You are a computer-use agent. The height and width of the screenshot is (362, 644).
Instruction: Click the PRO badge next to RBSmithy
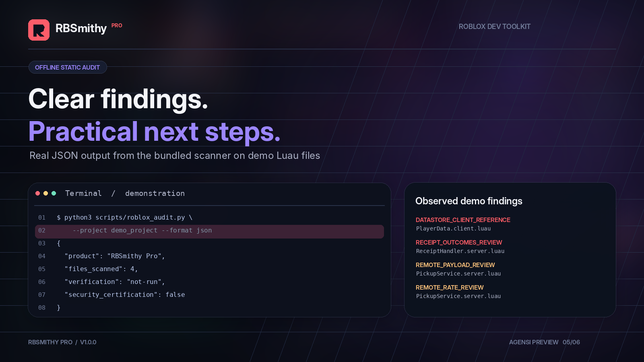point(117,25)
